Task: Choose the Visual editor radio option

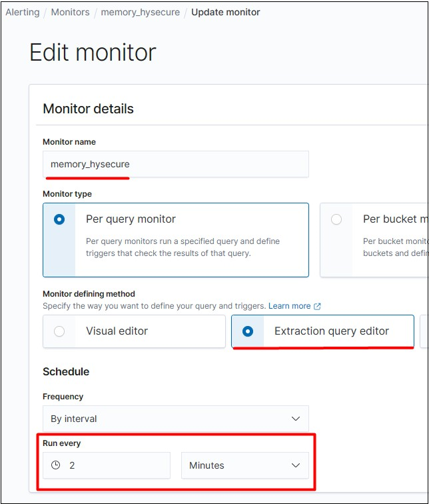Action: point(59,331)
